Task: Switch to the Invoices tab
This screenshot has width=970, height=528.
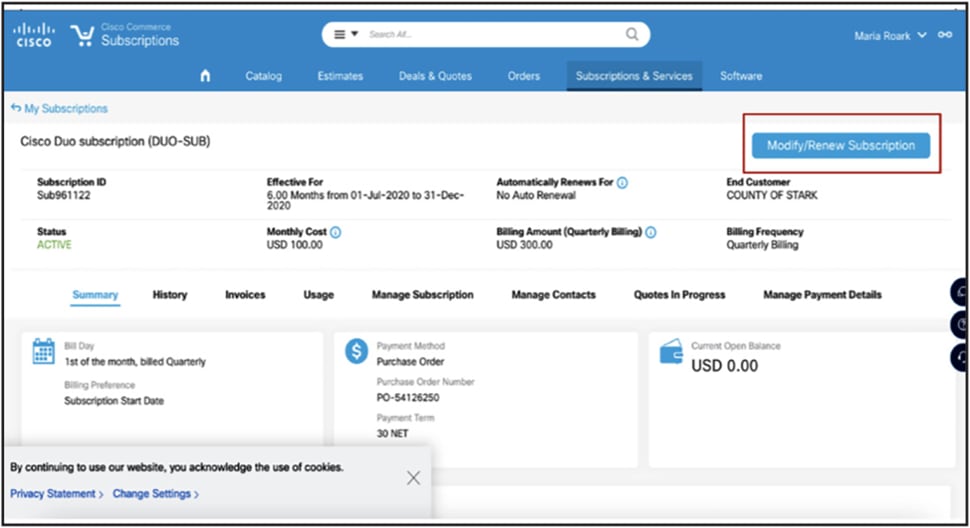Action: pyautogui.click(x=245, y=295)
